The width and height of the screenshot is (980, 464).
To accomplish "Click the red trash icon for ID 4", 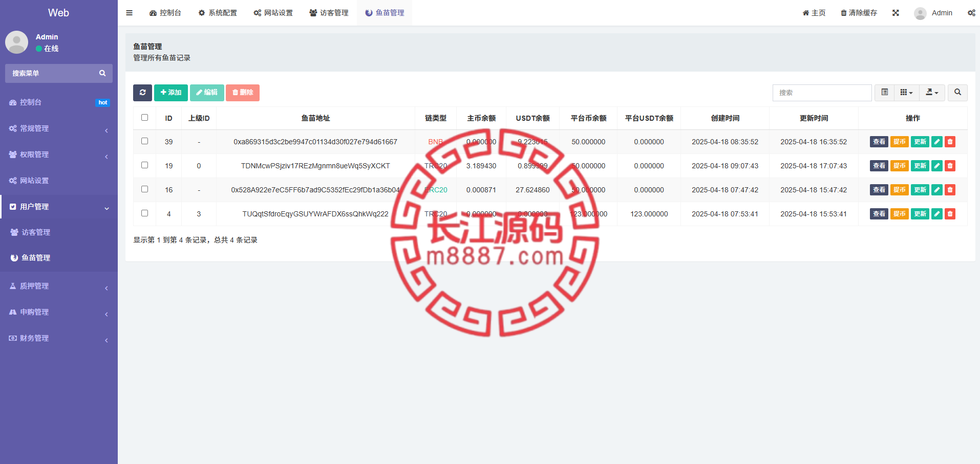I will coord(950,214).
